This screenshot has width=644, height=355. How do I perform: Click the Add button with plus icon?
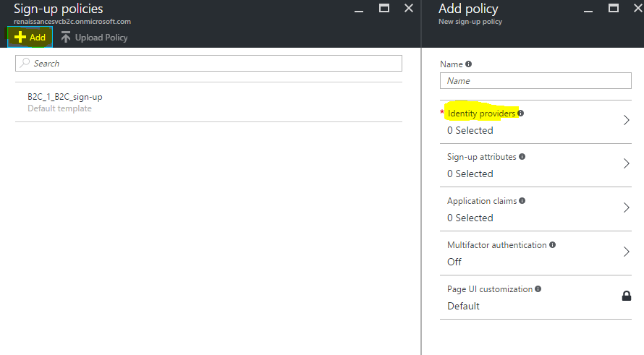(x=30, y=38)
